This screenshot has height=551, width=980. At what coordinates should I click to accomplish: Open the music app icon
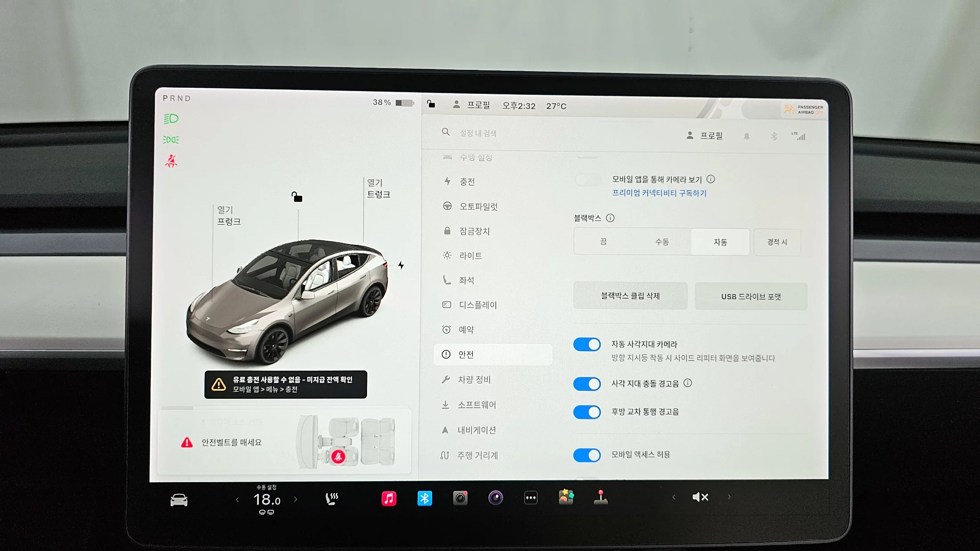point(388,498)
